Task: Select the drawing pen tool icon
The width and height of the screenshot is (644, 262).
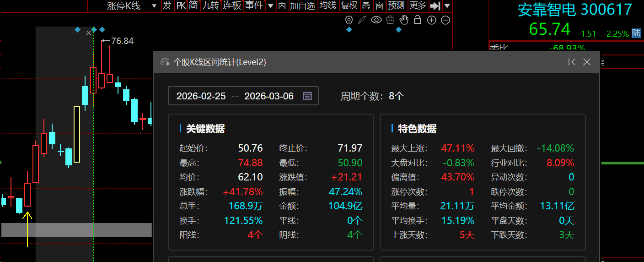Action: pyautogui.click(x=362, y=20)
